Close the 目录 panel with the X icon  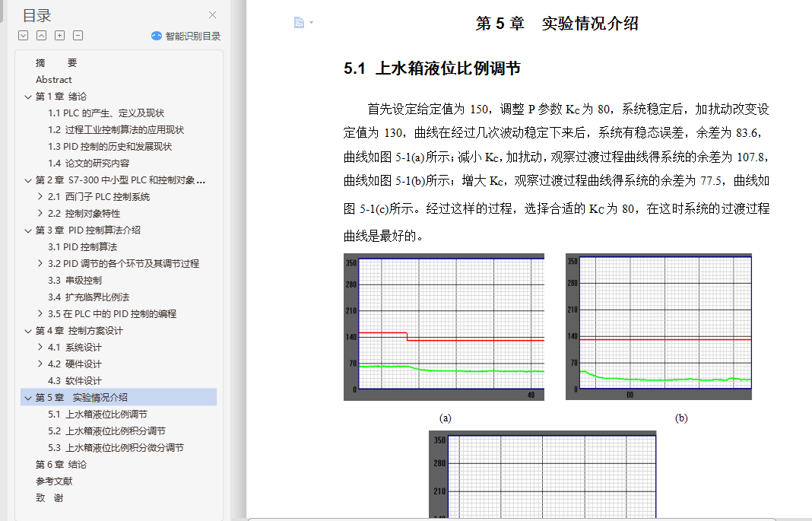pos(212,15)
